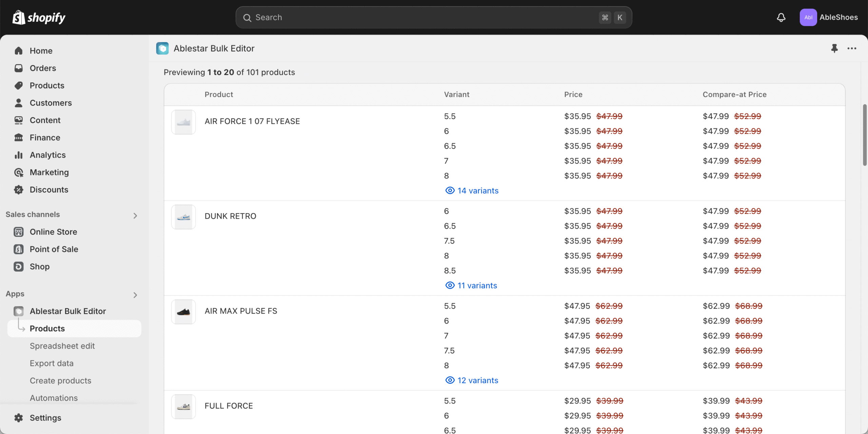
Task: Show the 11 variants of Dunk Retro
Action: [x=471, y=285]
